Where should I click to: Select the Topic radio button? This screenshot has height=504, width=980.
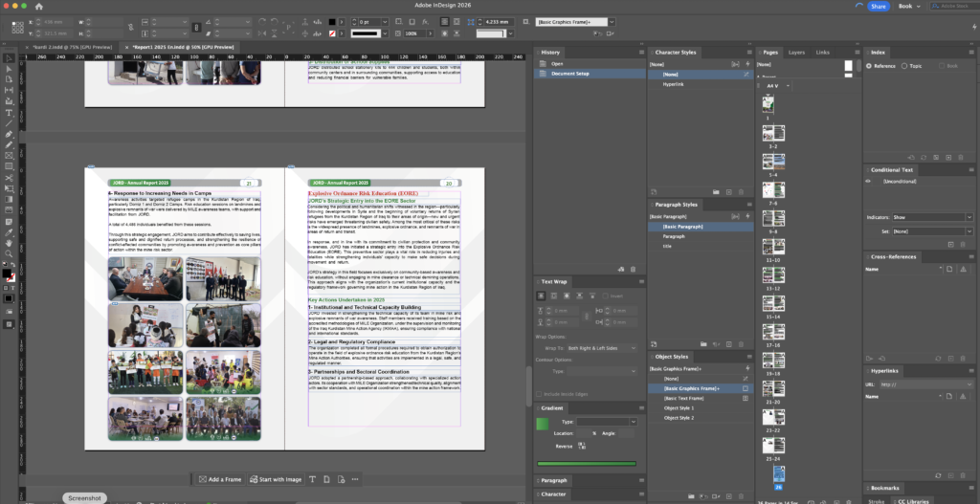coord(904,66)
